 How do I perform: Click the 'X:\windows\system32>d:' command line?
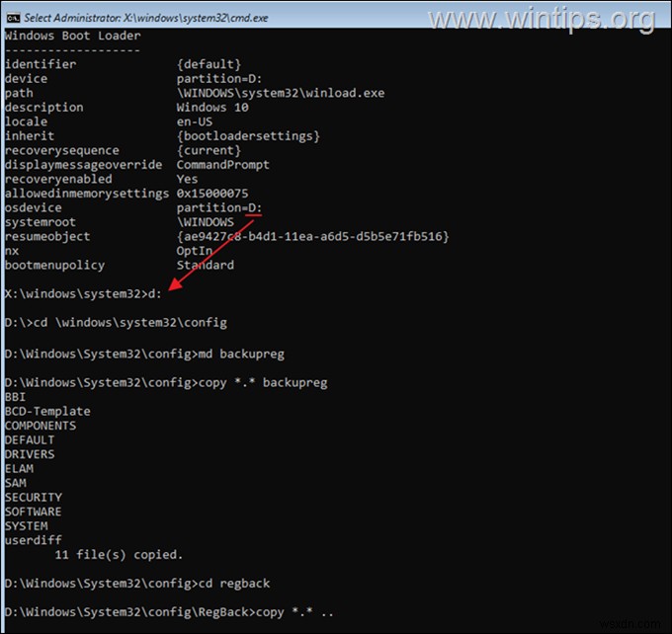pyautogui.click(x=84, y=294)
